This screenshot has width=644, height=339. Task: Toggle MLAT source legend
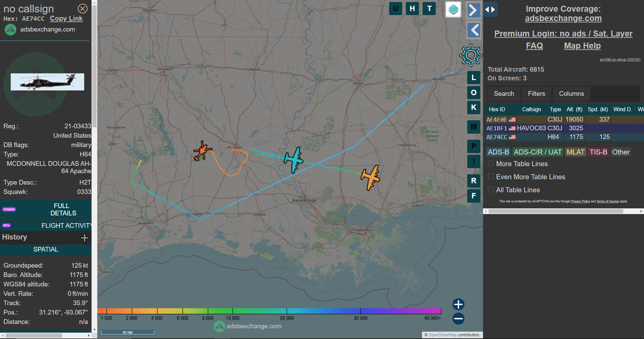tap(575, 152)
